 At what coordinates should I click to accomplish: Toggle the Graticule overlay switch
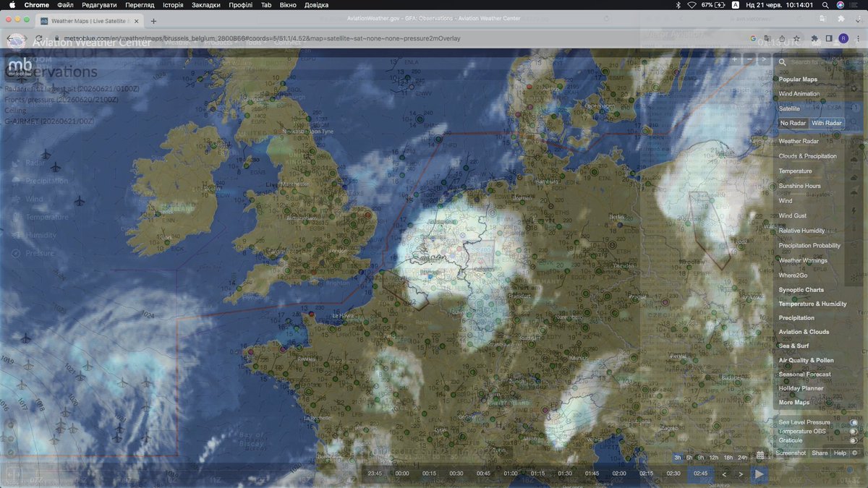(x=854, y=440)
